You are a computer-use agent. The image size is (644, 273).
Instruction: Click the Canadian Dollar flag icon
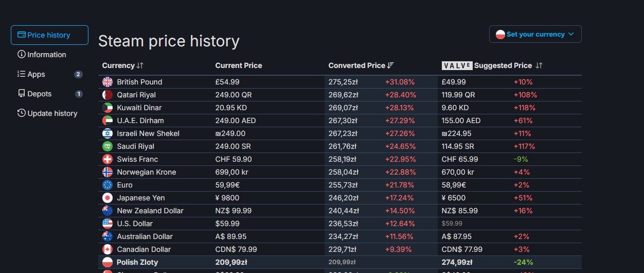pyautogui.click(x=108, y=249)
